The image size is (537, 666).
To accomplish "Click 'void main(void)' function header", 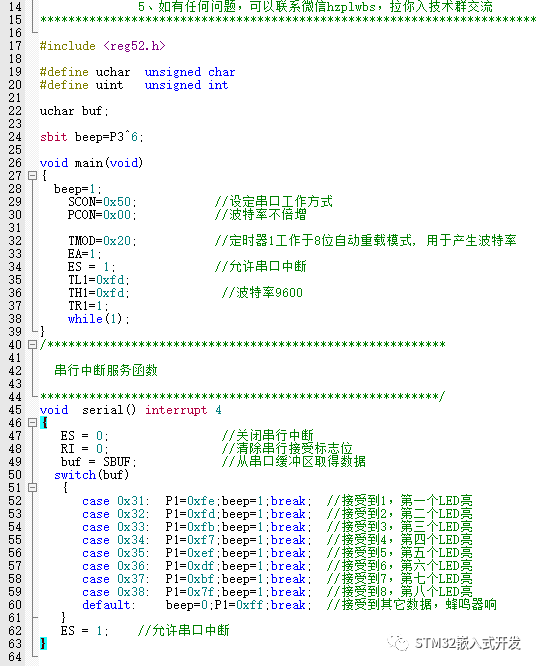I will [x=91, y=163].
